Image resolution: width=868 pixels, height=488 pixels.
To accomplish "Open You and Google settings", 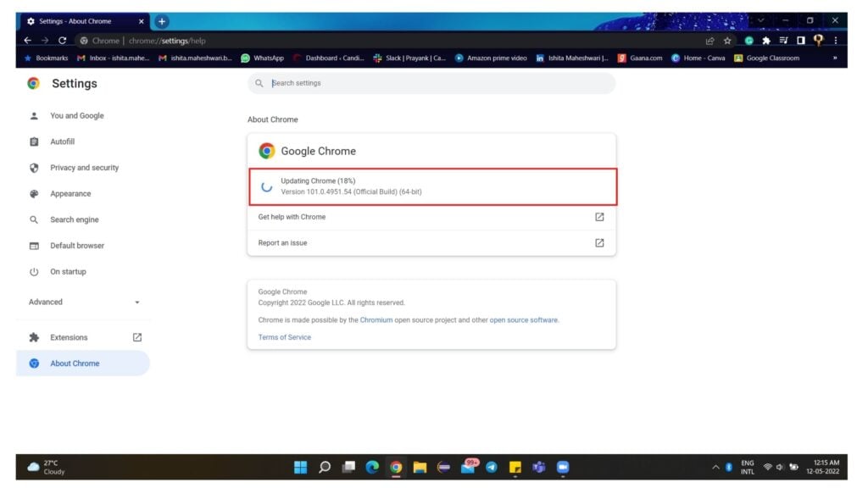I will 77,115.
